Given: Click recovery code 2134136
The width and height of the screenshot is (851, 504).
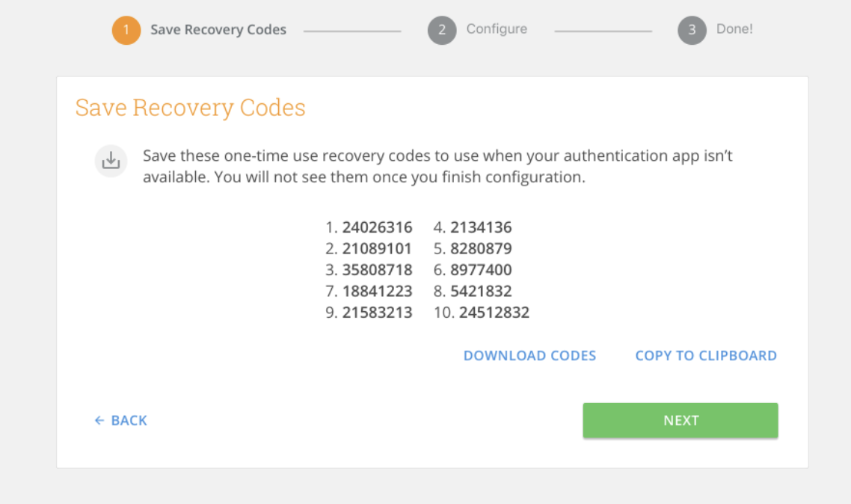Looking at the screenshot, I should (481, 227).
